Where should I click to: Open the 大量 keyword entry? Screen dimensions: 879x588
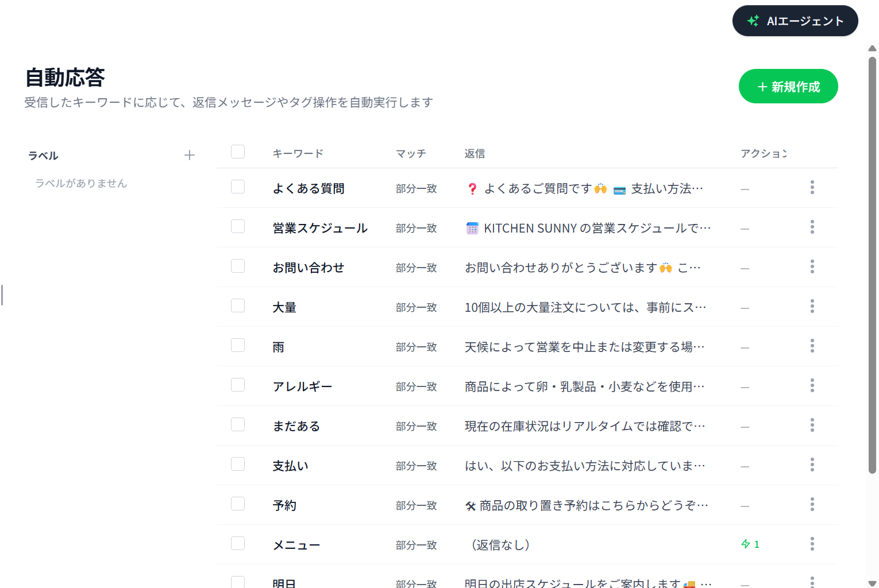(284, 307)
